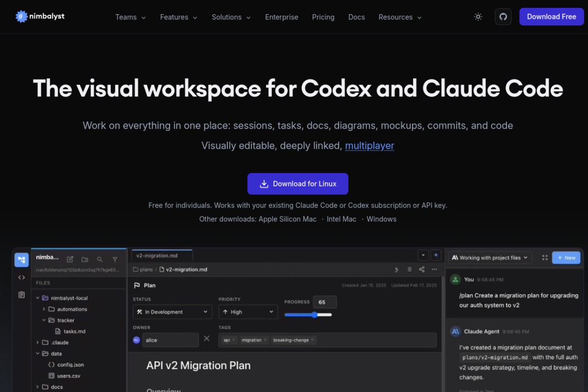
Task: Remove the migration tag
Action: 265,340
